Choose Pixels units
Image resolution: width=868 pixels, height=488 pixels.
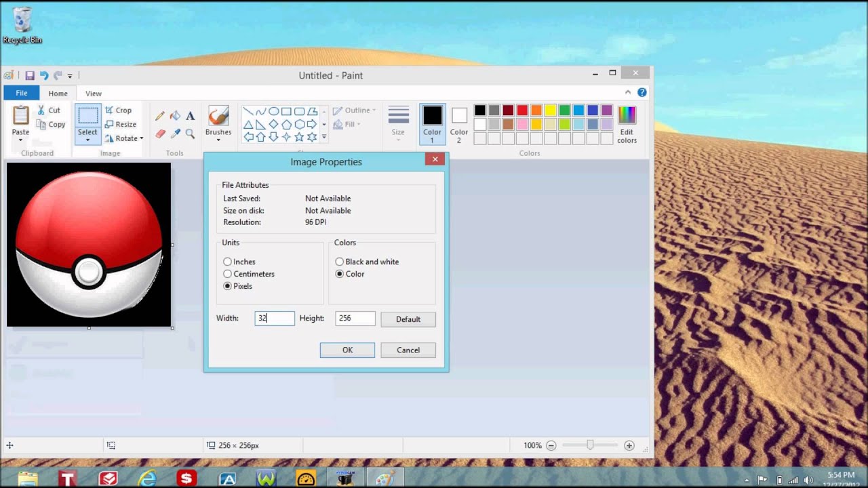coord(238,286)
